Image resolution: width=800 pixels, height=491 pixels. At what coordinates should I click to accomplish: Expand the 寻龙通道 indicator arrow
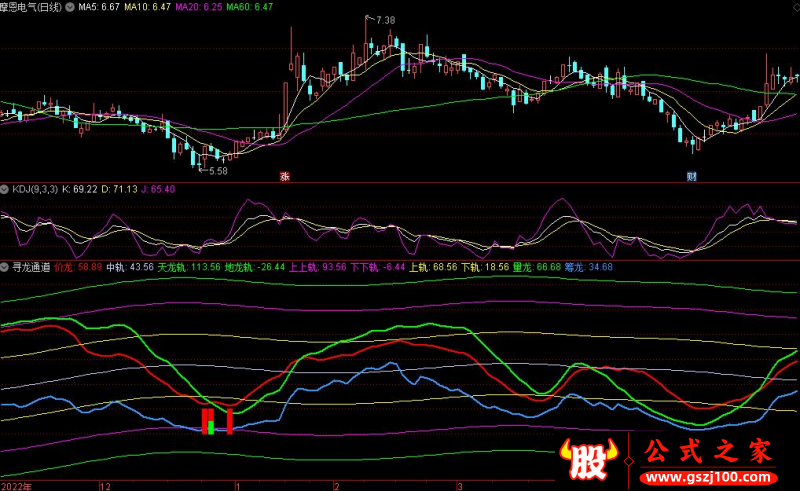click(5, 267)
